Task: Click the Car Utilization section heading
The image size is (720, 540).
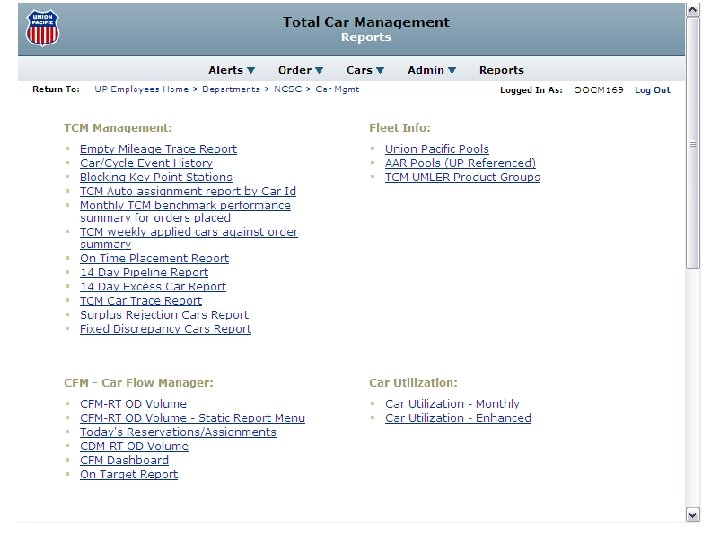Action: click(413, 383)
